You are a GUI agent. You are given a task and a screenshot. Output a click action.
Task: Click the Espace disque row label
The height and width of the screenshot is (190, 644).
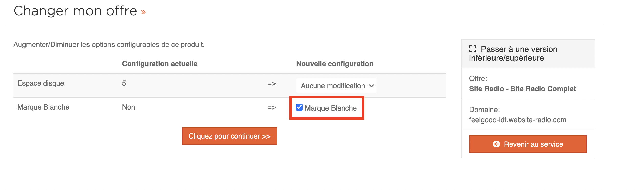tap(41, 83)
